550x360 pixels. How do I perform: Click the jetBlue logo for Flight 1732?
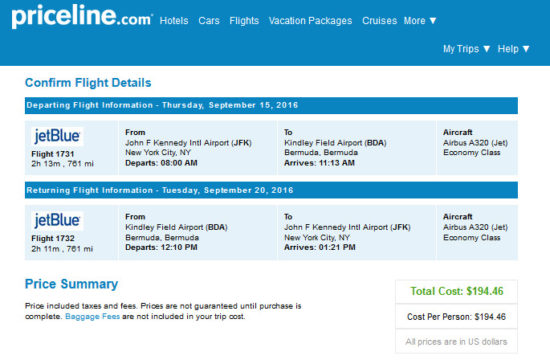[x=57, y=221]
